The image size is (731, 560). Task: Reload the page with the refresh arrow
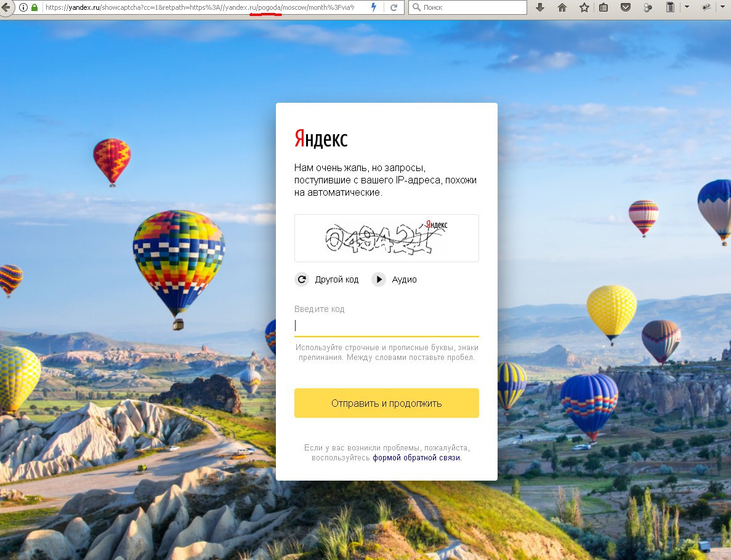coord(394,7)
